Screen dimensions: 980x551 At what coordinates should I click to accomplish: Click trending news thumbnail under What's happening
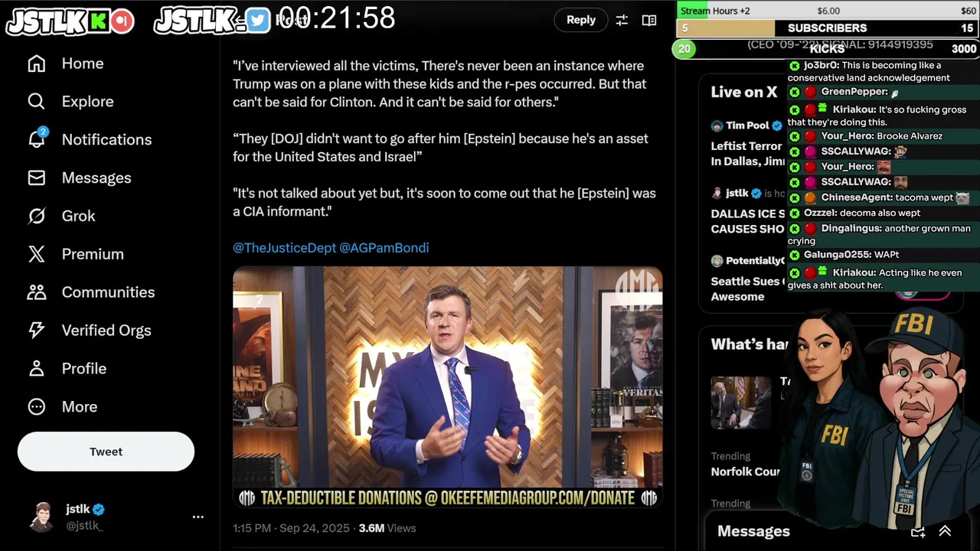pyautogui.click(x=740, y=403)
